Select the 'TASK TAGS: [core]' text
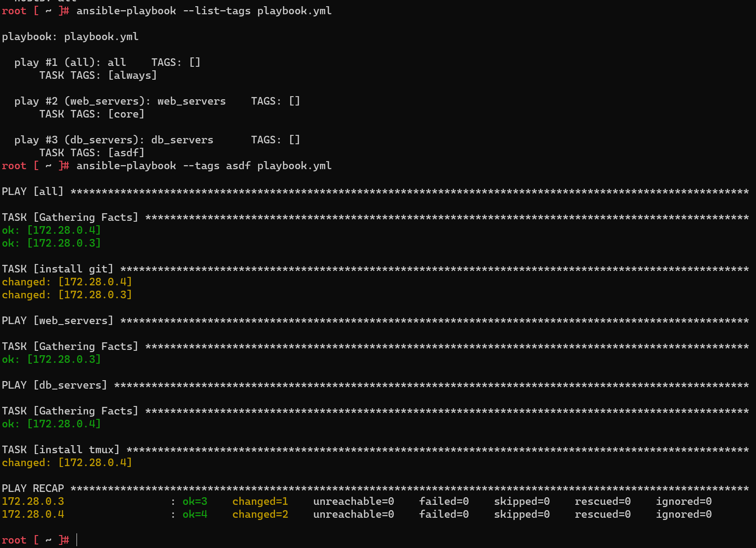Screen dimensions: 756x548 (x=92, y=114)
